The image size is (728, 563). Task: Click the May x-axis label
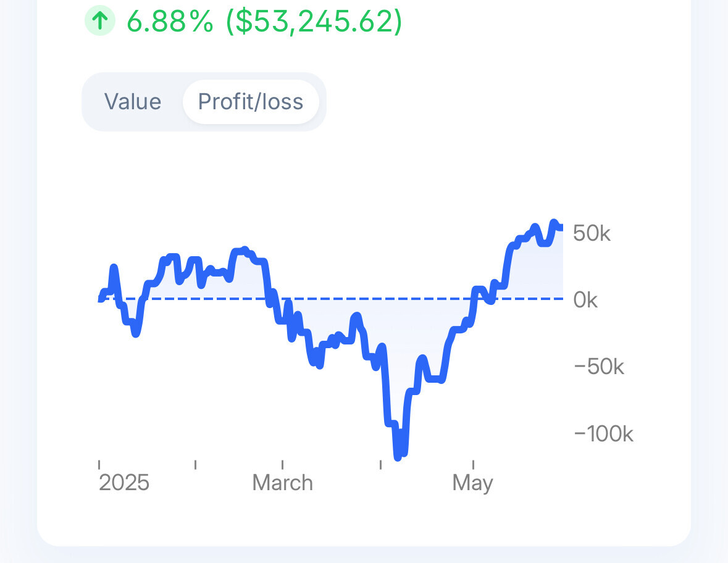(x=472, y=482)
